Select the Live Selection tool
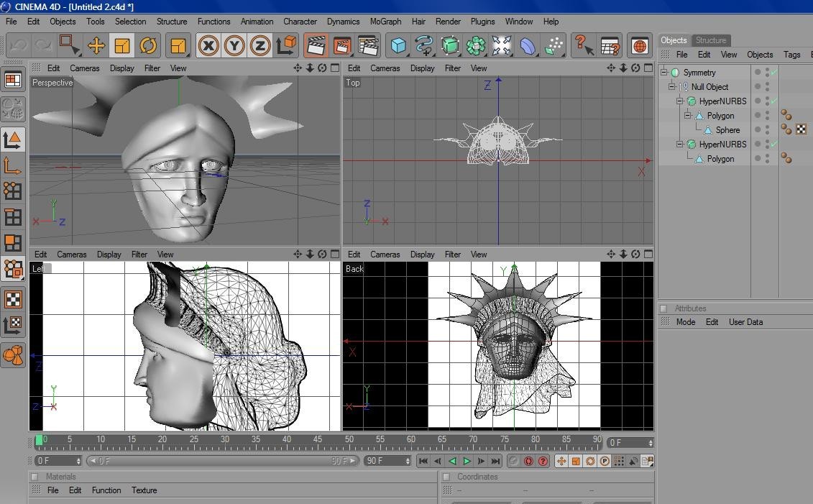813x504 pixels. tap(69, 45)
